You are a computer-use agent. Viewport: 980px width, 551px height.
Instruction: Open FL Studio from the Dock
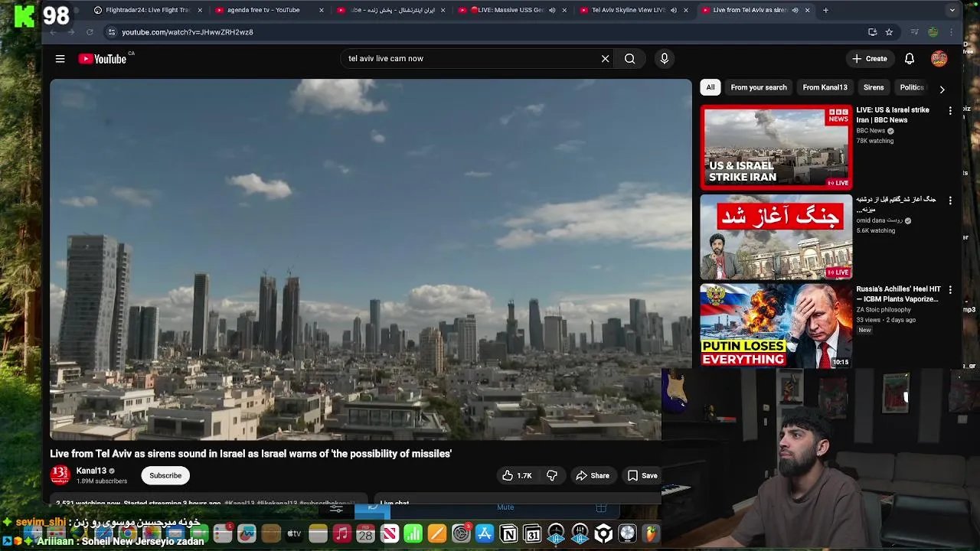pyautogui.click(x=651, y=533)
